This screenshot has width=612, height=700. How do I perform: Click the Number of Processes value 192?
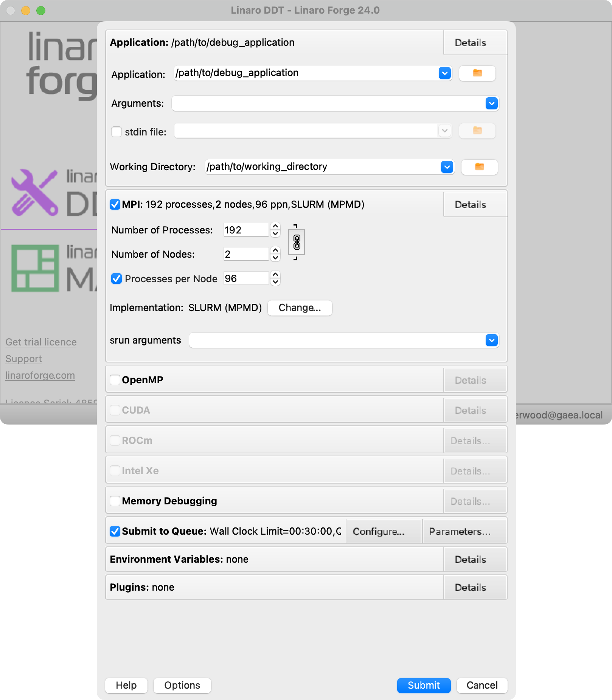tap(246, 230)
